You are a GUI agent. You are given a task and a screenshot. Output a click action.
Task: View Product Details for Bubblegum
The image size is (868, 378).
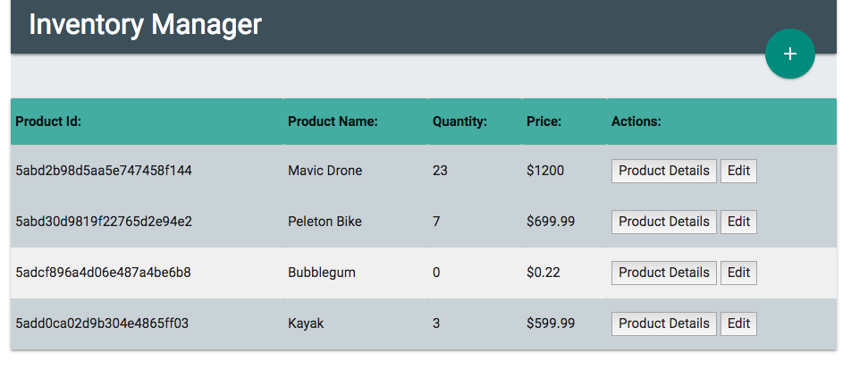pos(663,273)
